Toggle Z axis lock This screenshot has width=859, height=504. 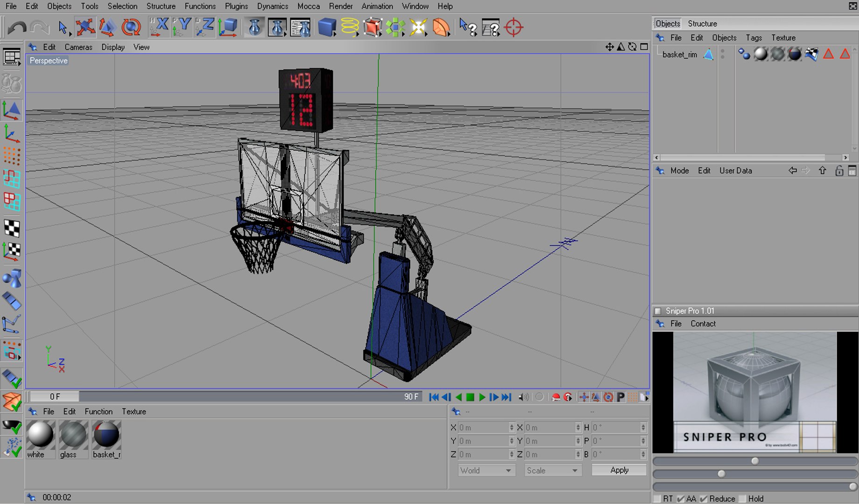(x=205, y=27)
